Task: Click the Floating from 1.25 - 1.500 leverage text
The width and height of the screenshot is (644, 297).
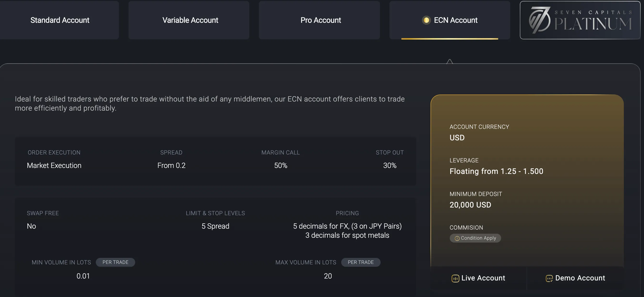Action: point(496,171)
